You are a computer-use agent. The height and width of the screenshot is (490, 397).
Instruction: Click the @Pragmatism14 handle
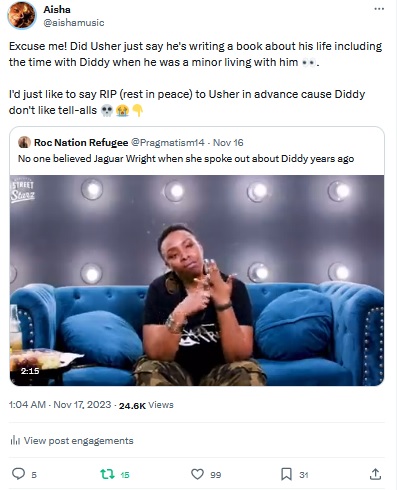pyautogui.click(x=168, y=143)
